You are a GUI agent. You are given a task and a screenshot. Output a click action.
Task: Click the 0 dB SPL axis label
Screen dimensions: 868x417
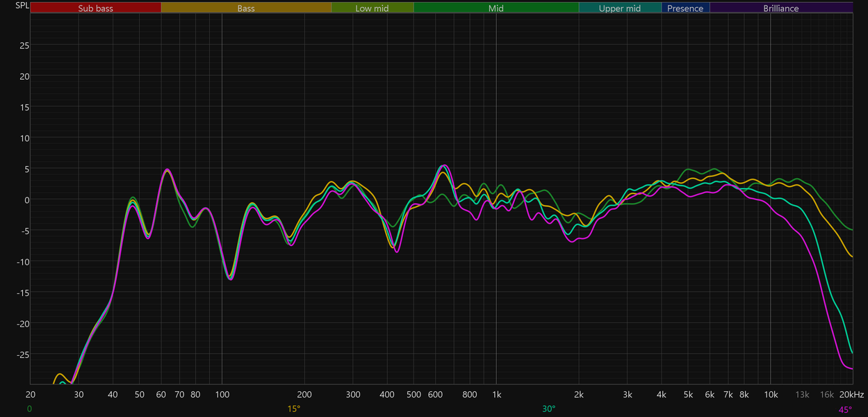coord(26,200)
